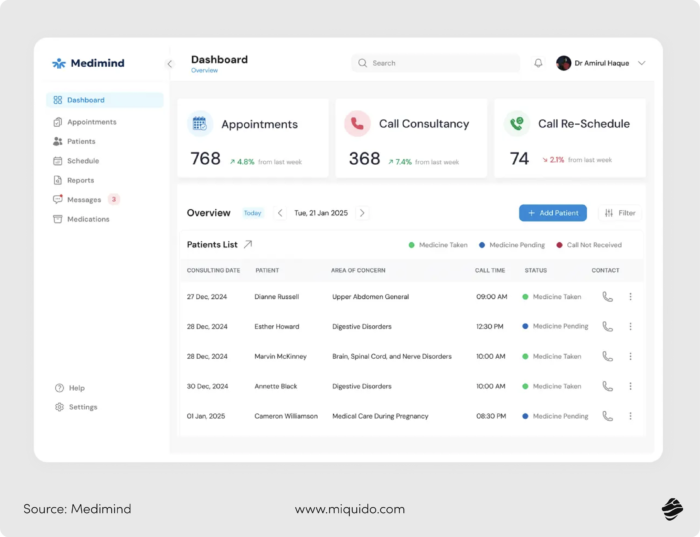Click the Dashboard grid icon

(58, 100)
